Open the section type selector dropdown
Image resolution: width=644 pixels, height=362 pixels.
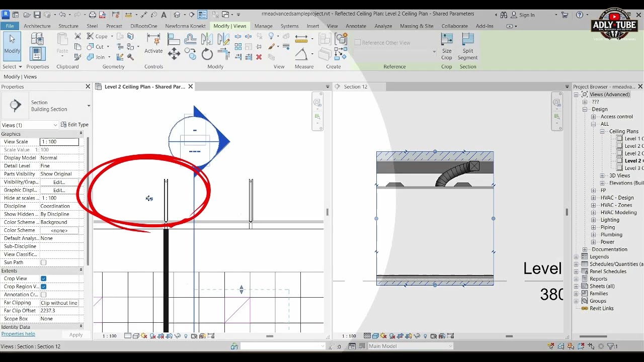coord(89,106)
